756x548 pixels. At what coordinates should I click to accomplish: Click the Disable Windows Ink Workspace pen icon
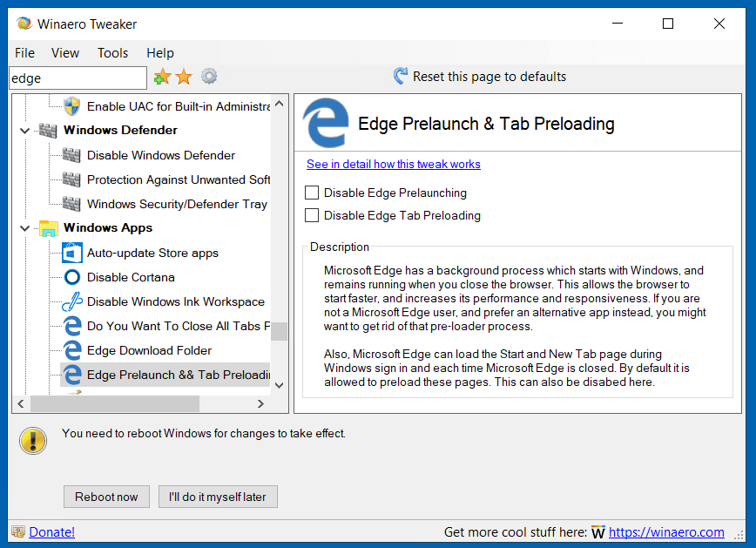[72, 301]
